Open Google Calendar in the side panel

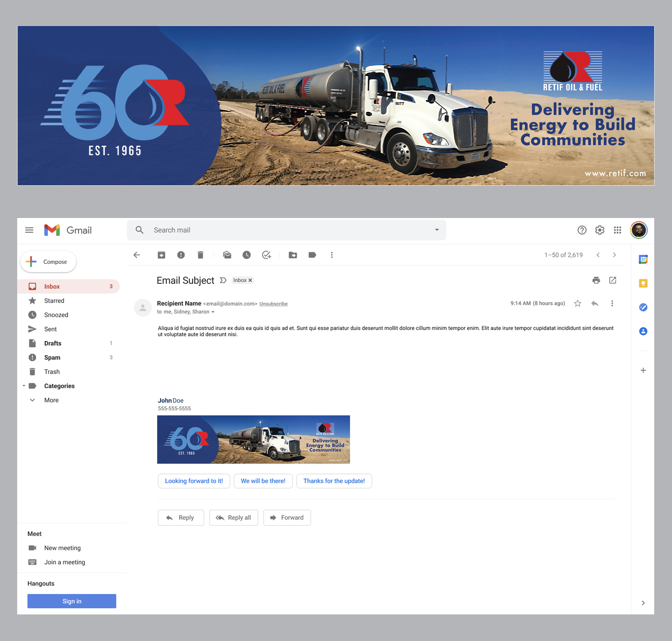643,259
